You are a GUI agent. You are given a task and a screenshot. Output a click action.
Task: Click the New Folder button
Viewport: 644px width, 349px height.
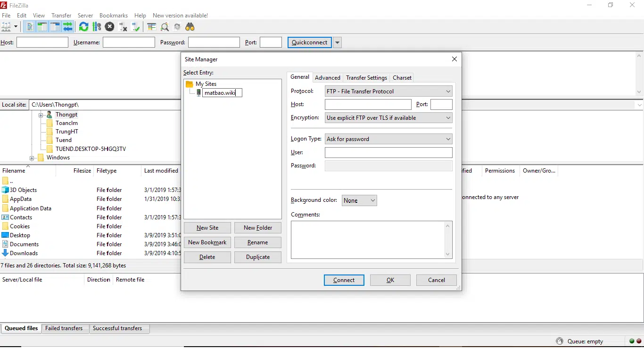point(257,228)
